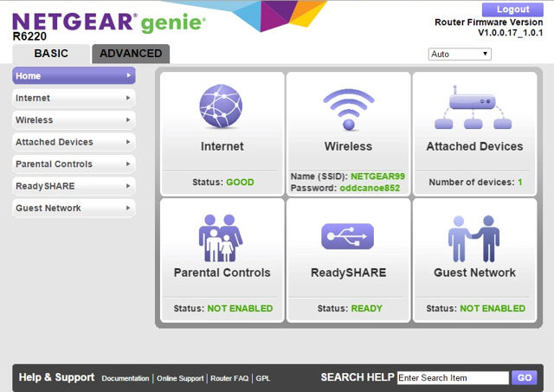Click the Help & Support heading
Image resolution: width=554 pixels, height=392 pixels.
click(x=56, y=377)
